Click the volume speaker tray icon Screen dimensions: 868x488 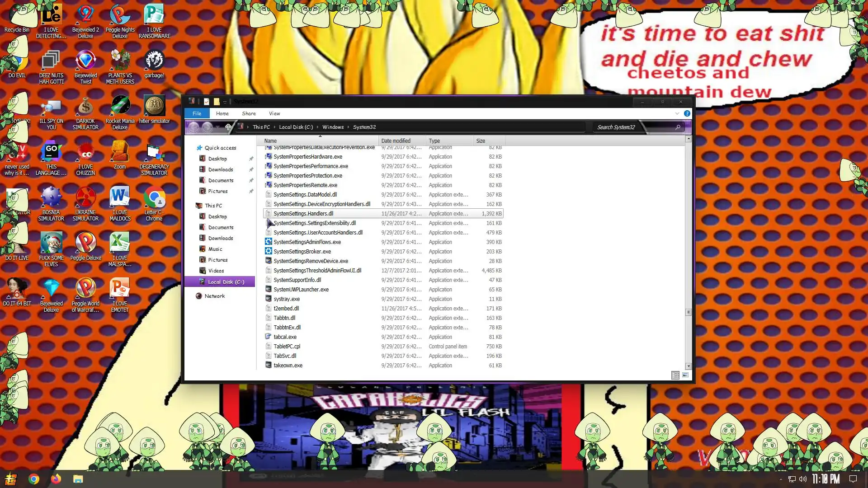tap(802, 479)
